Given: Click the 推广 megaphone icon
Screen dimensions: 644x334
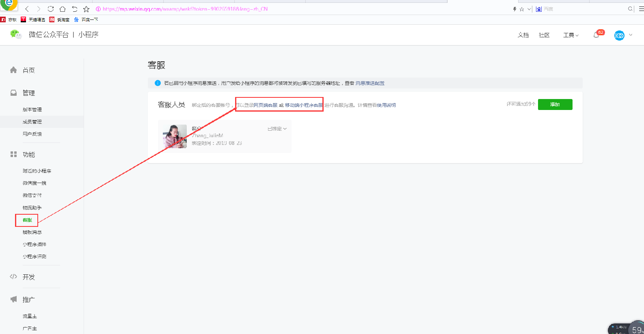Looking at the screenshot, I should coord(13,299).
